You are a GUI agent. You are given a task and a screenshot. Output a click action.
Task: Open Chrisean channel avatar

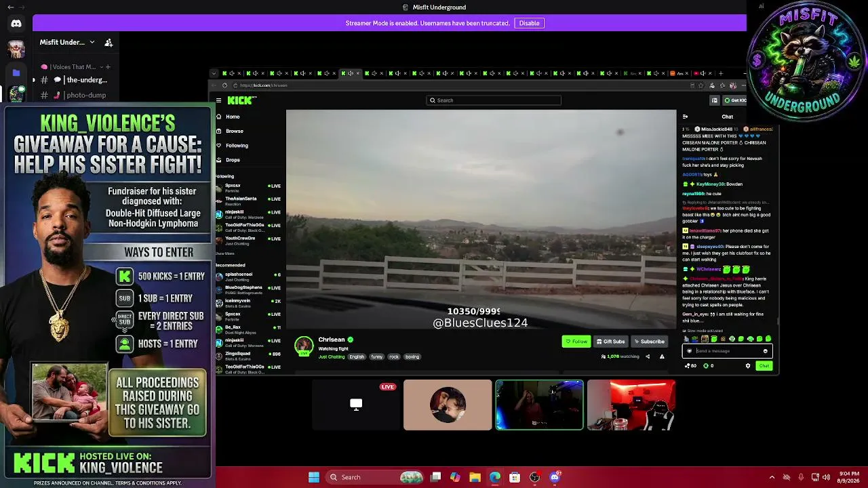[304, 346]
